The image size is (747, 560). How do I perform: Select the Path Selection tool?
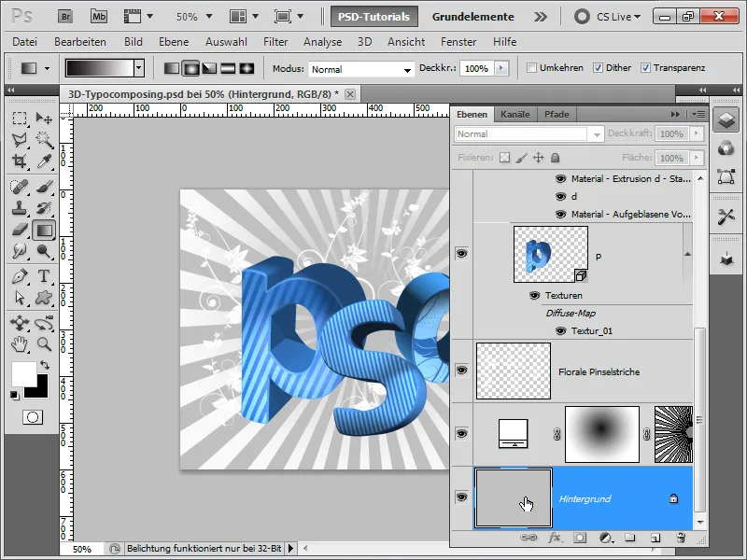pos(19,298)
